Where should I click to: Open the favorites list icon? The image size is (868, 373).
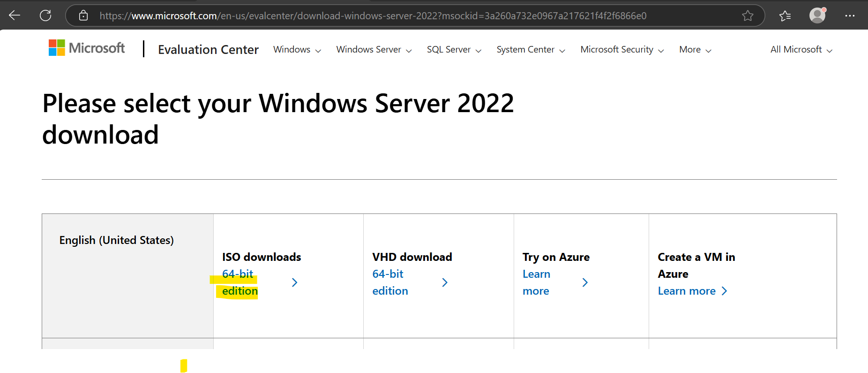click(785, 16)
